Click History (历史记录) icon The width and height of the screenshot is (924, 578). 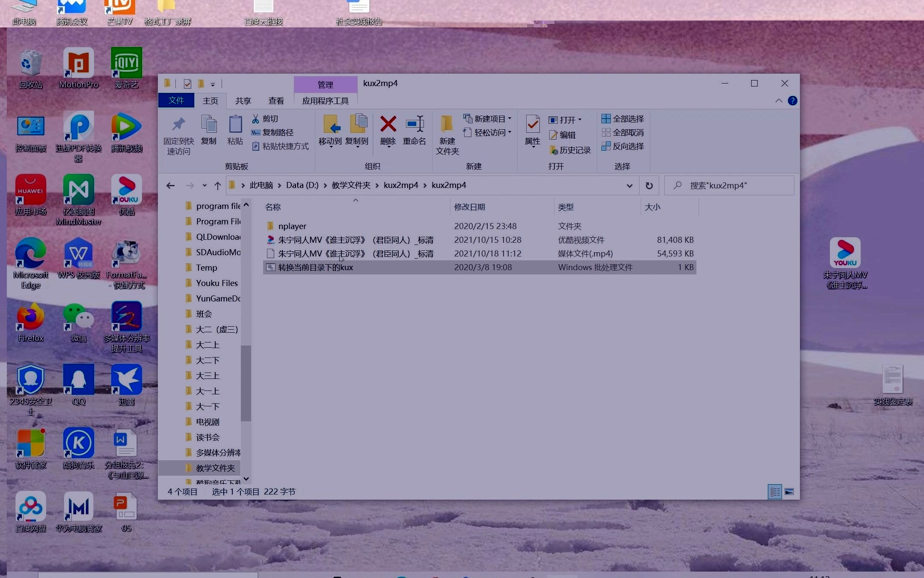coord(554,150)
